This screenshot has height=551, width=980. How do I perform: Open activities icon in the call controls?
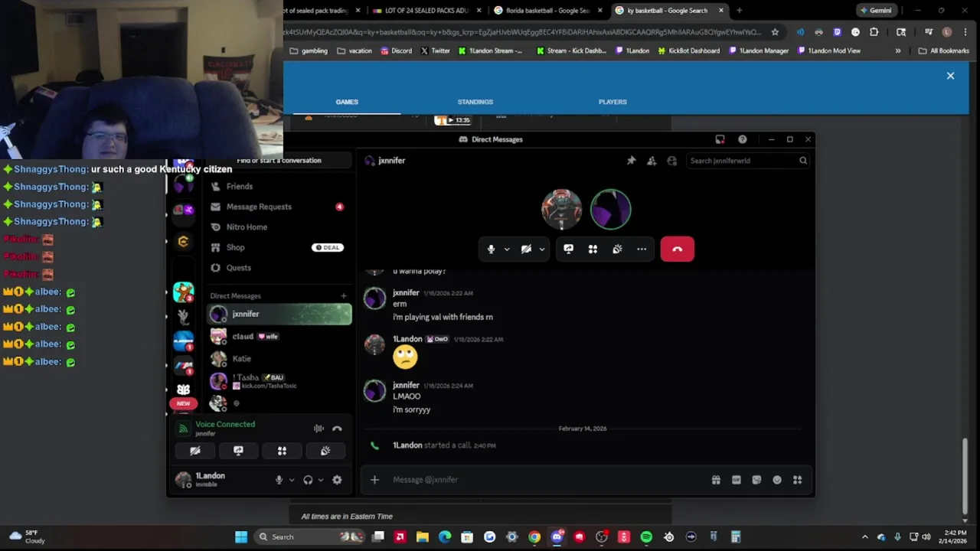pos(593,249)
